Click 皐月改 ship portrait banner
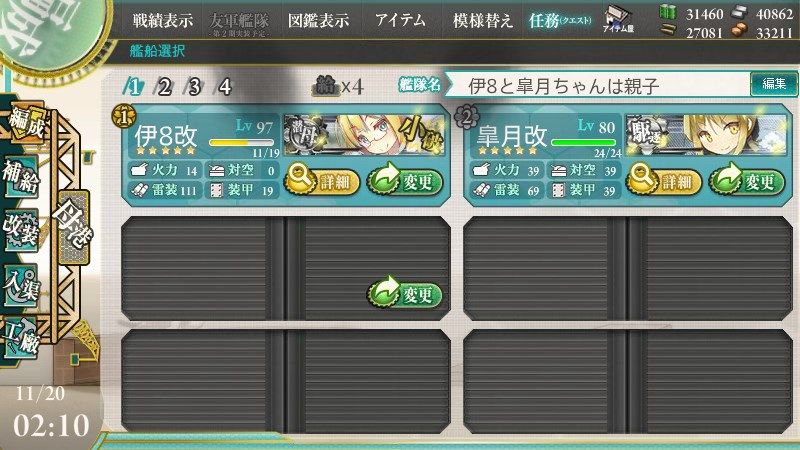The height and width of the screenshot is (450, 800). point(707,135)
